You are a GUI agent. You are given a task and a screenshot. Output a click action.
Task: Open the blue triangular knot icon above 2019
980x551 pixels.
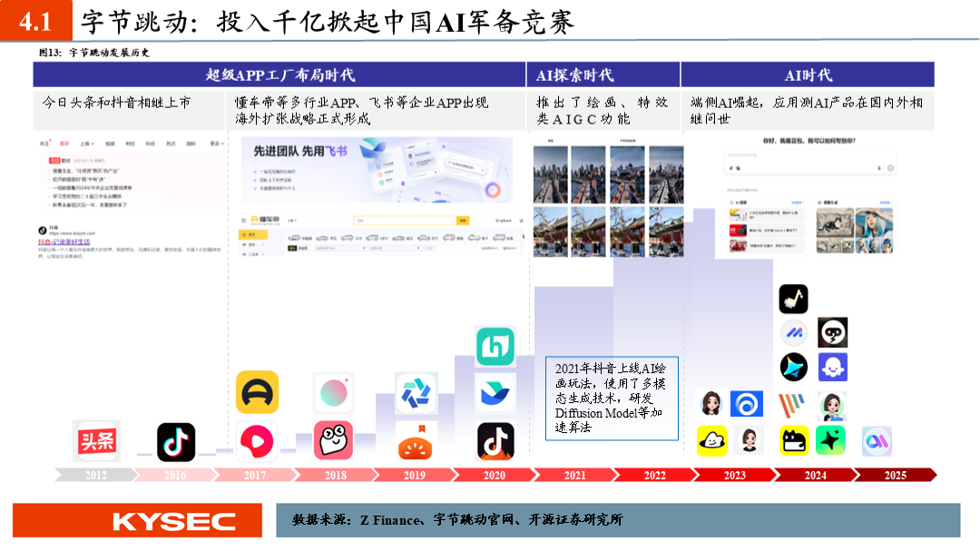(x=416, y=393)
